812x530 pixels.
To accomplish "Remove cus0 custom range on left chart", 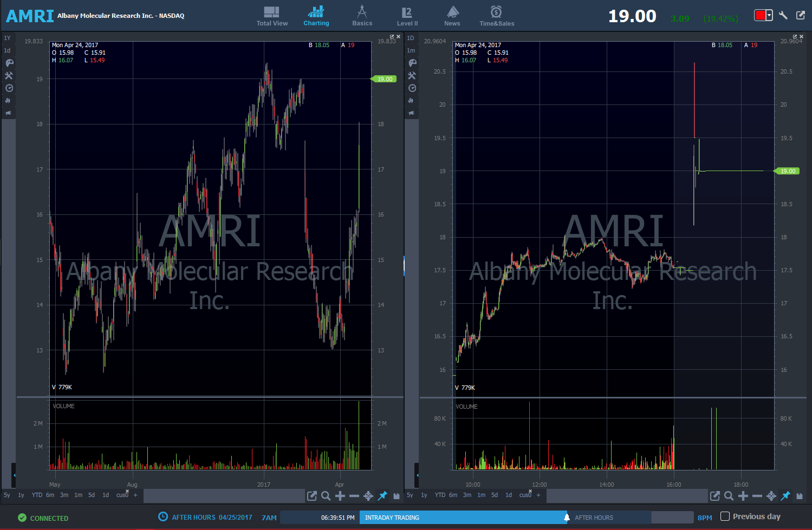I will coord(127,492).
